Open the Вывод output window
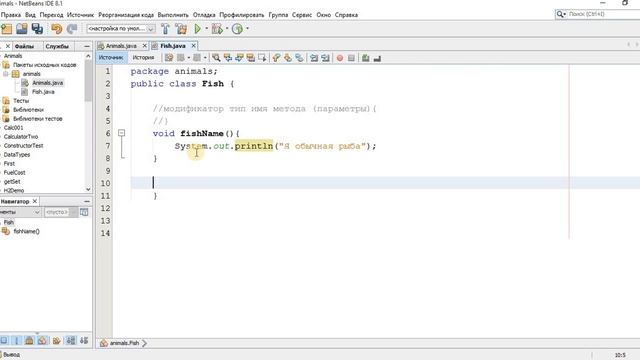 point(11,355)
